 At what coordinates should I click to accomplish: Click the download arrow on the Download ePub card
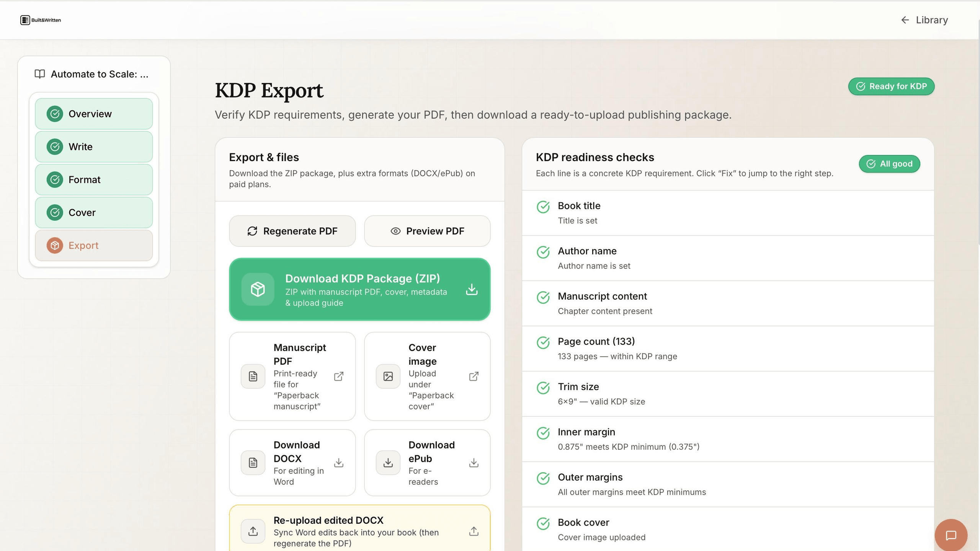click(474, 463)
